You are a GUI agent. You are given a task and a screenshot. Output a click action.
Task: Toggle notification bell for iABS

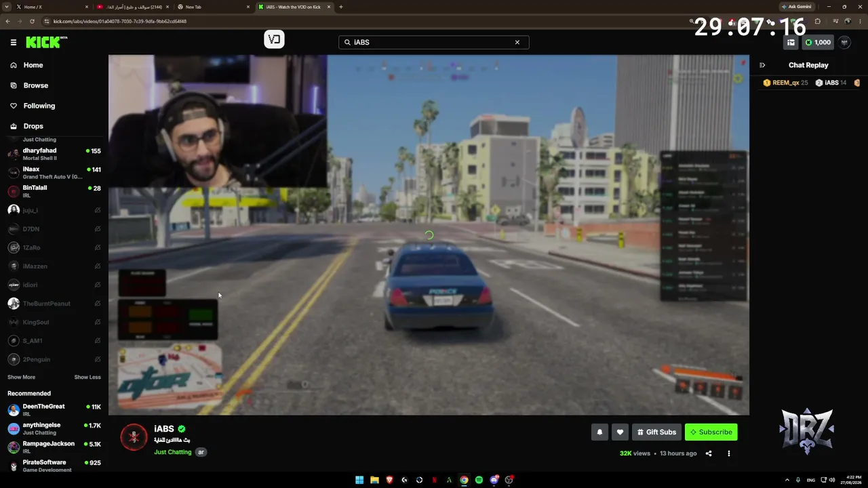[x=599, y=432]
